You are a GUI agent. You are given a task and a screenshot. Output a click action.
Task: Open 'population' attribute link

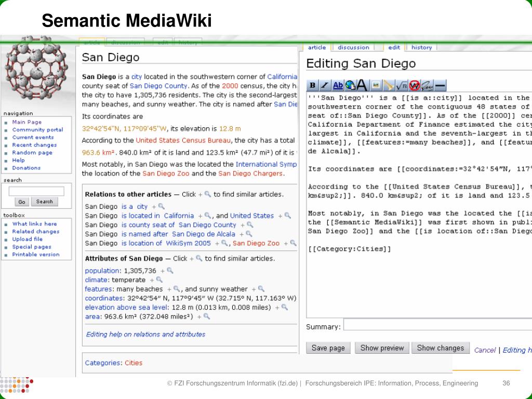point(102,270)
